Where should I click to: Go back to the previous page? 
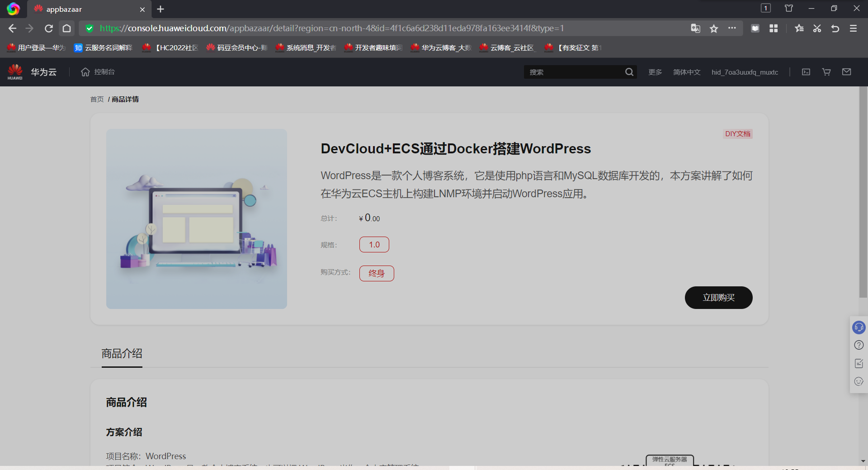12,28
